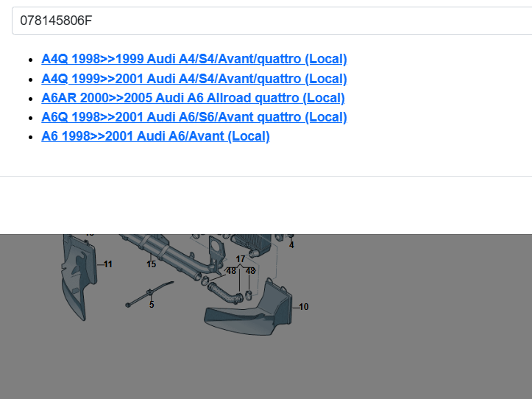The width and height of the screenshot is (532, 399).
Task: Open A4Q 1998>>1999 Audi A4/S4 link
Action: (194, 60)
